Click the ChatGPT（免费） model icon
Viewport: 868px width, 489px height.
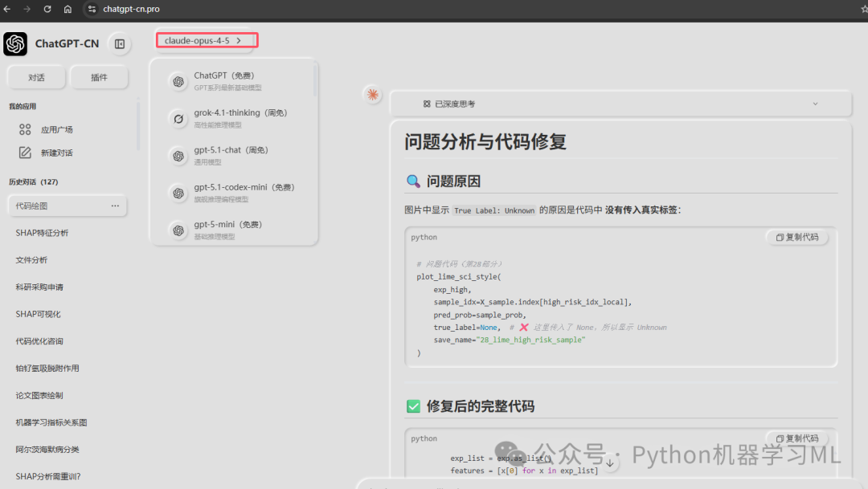coord(178,81)
